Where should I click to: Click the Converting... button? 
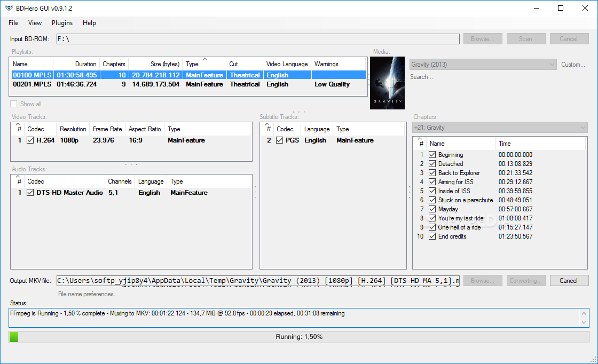coord(525,281)
